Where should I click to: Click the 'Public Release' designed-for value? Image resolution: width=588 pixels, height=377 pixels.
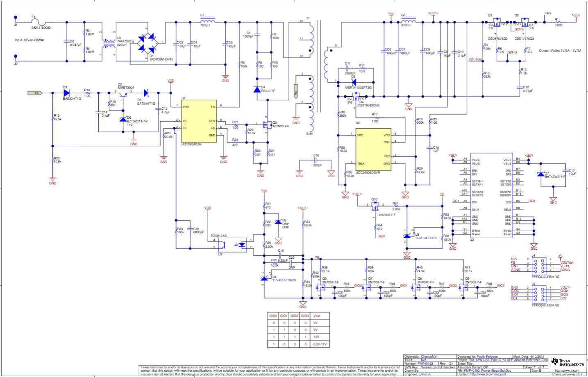[x=487, y=357]
